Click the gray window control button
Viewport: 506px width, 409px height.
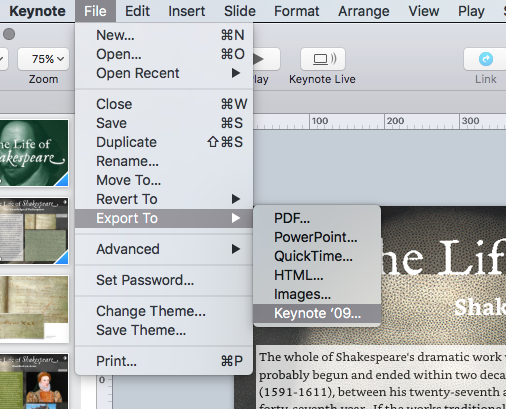click(x=9, y=34)
